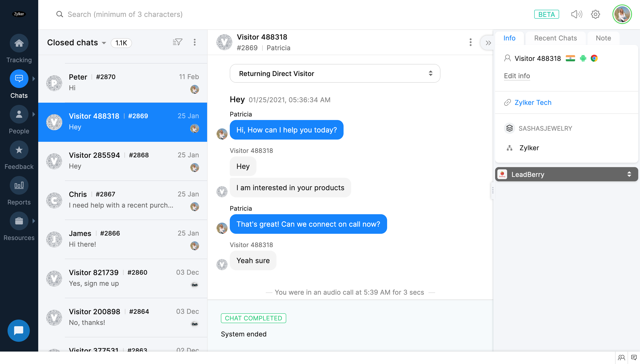The height and width of the screenshot is (364, 640).
Task: Open Returning Direct Visitor dropdown
Action: tap(335, 74)
